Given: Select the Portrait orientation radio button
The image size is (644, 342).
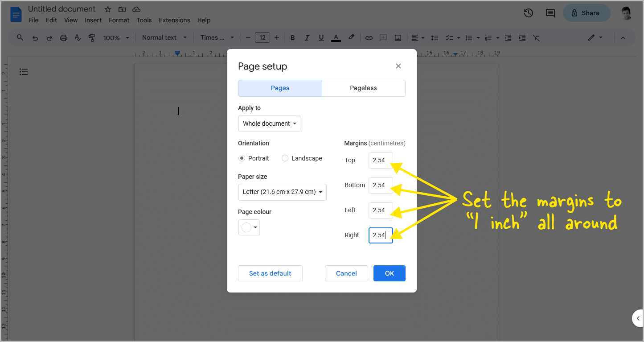Looking at the screenshot, I should (x=242, y=158).
